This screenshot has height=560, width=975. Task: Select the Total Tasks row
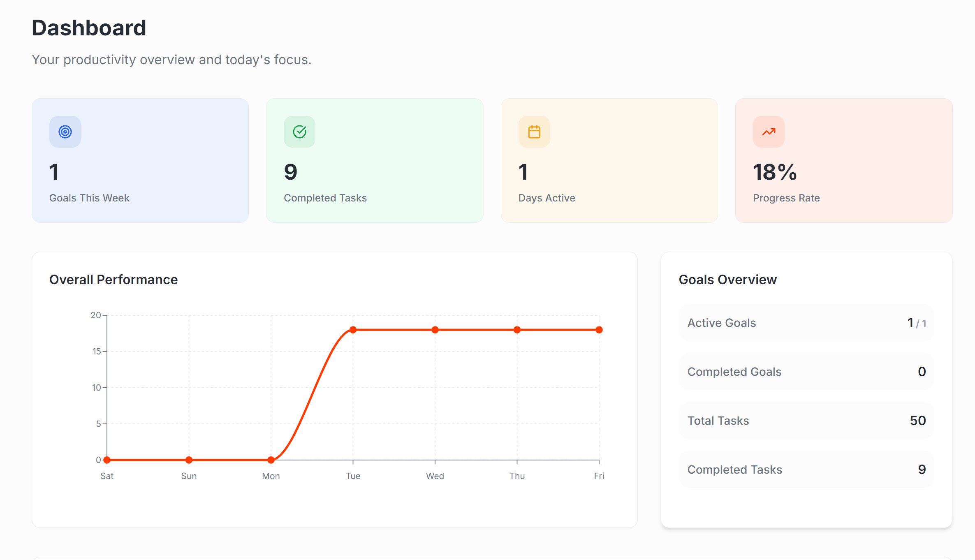pyautogui.click(x=806, y=421)
